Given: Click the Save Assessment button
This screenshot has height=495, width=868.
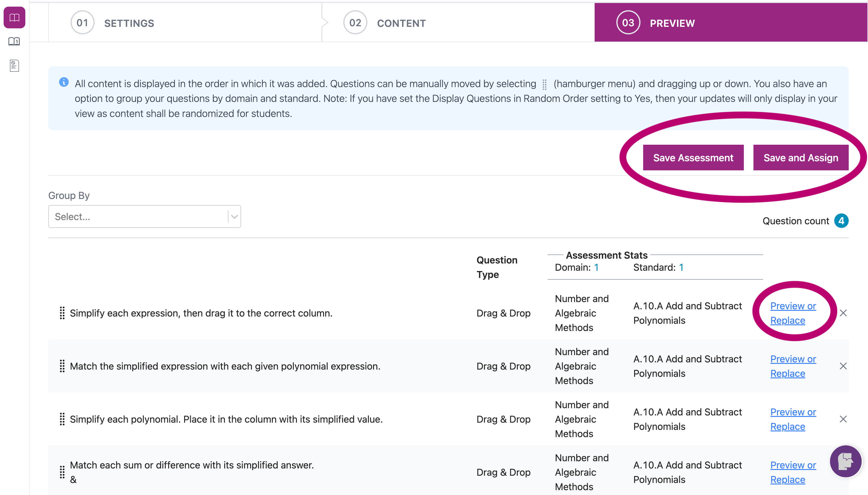Looking at the screenshot, I should click(x=693, y=158).
